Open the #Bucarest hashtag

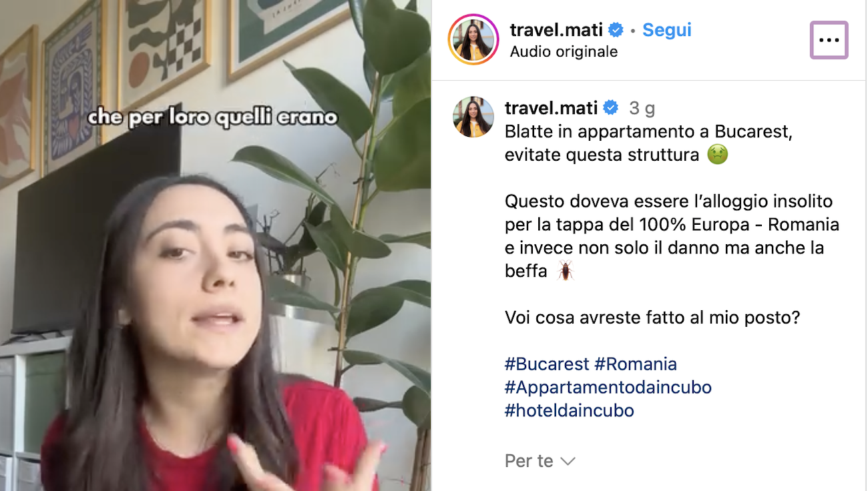coord(547,364)
